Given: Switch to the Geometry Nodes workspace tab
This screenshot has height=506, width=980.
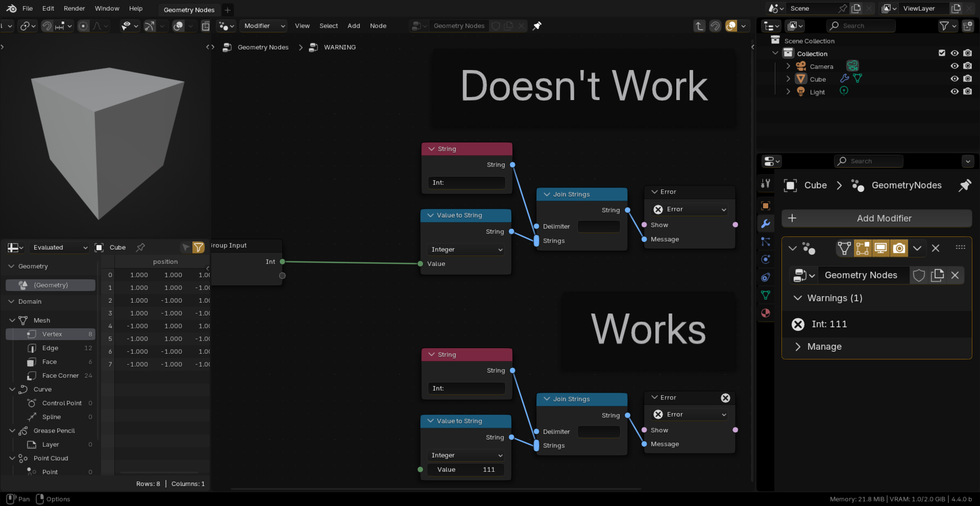Looking at the screenshot, I should 189,10.
